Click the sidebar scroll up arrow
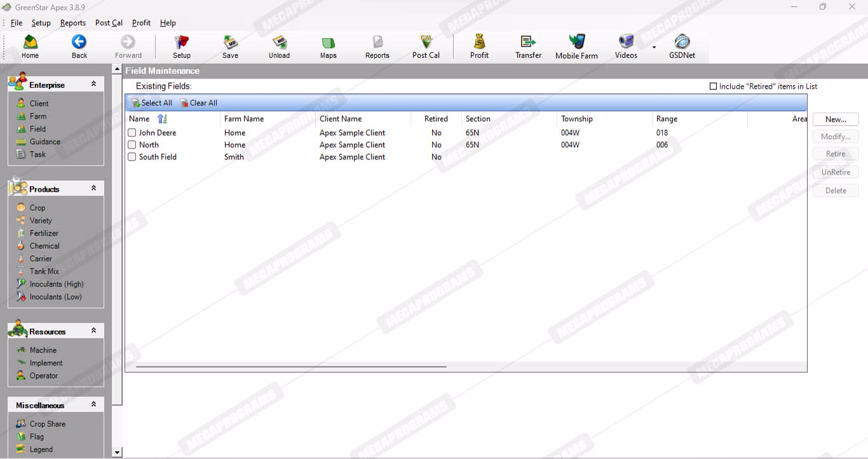The width and height of the screenshot is (868, 459). tap(117, 69)
